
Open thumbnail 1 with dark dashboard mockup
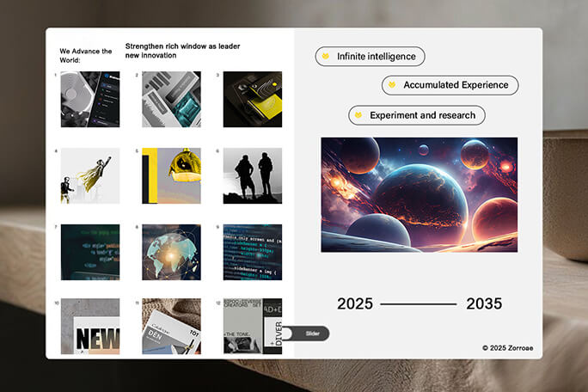point(90,100)
